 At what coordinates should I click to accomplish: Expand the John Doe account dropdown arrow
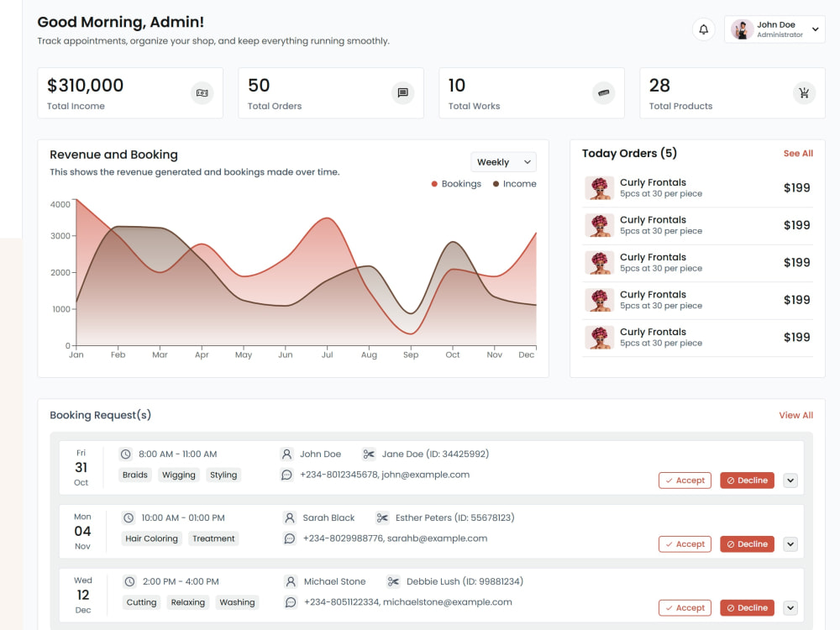tap(815, 29)
